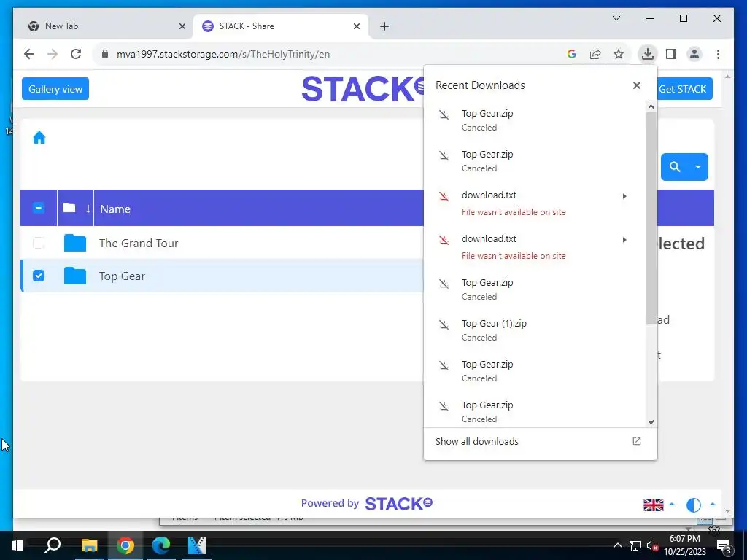
Task: Open the Top Gear folder name
Action: (122, 276)
